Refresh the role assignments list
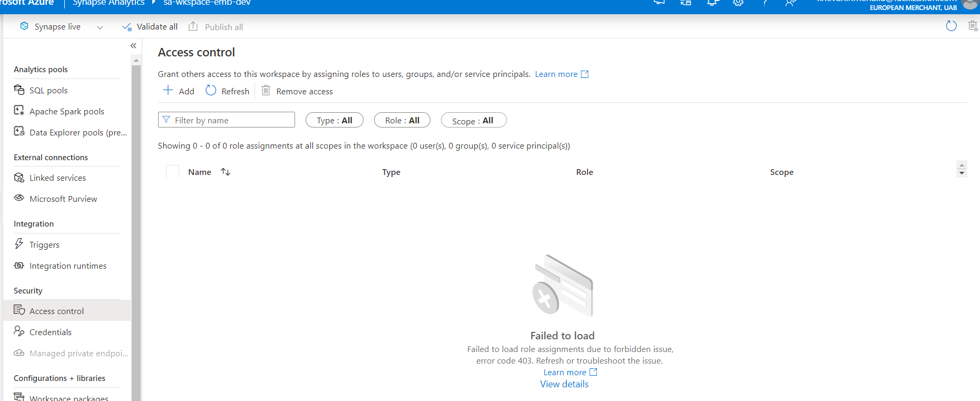Screen dimensions: 980x401 (228, 91)
